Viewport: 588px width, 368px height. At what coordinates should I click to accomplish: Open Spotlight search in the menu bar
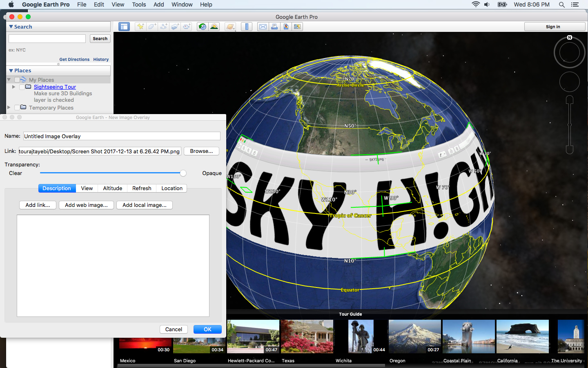click(x=562, y=4)
